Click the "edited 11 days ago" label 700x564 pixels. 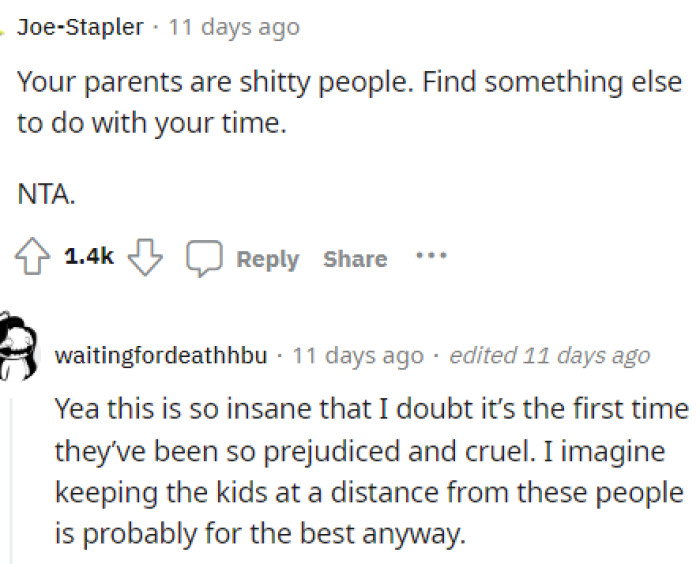(549, 357)
